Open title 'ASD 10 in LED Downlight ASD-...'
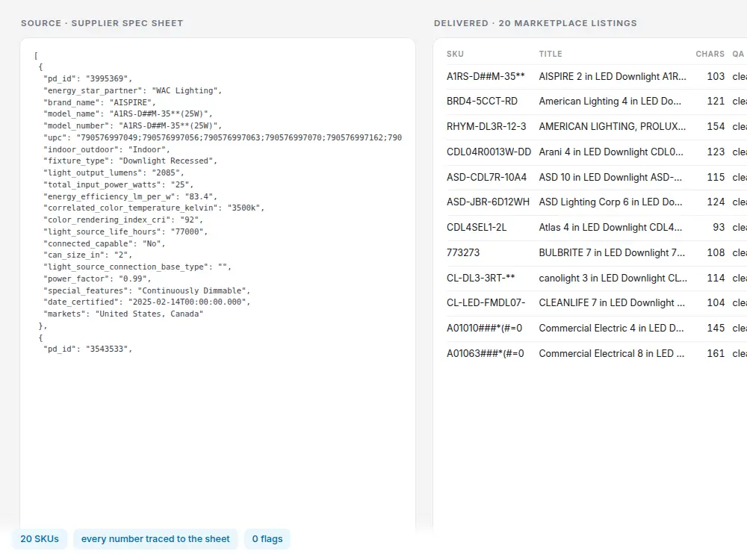Viewport: 747px width, 560px height. 610,177
